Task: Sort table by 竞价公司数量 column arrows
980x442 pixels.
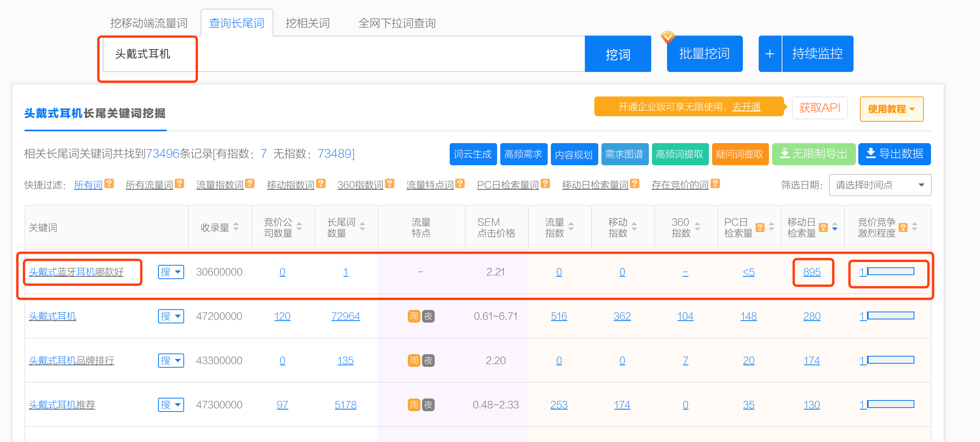Action: pyautogui.click(x=299, y=227)
